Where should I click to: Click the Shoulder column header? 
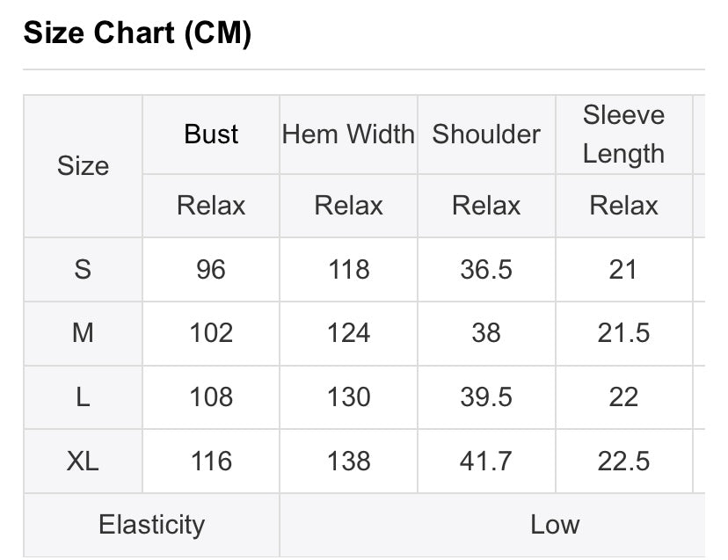(x=486, y=135)
